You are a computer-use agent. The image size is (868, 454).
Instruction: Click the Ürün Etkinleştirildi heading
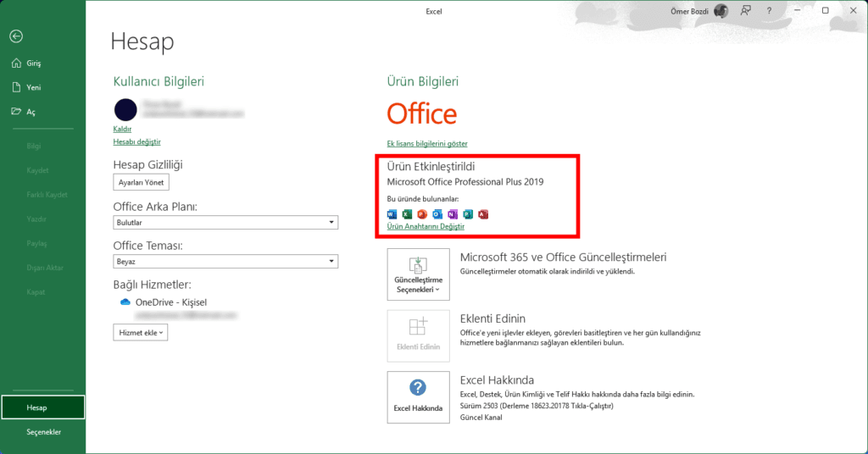coord(431,167)
